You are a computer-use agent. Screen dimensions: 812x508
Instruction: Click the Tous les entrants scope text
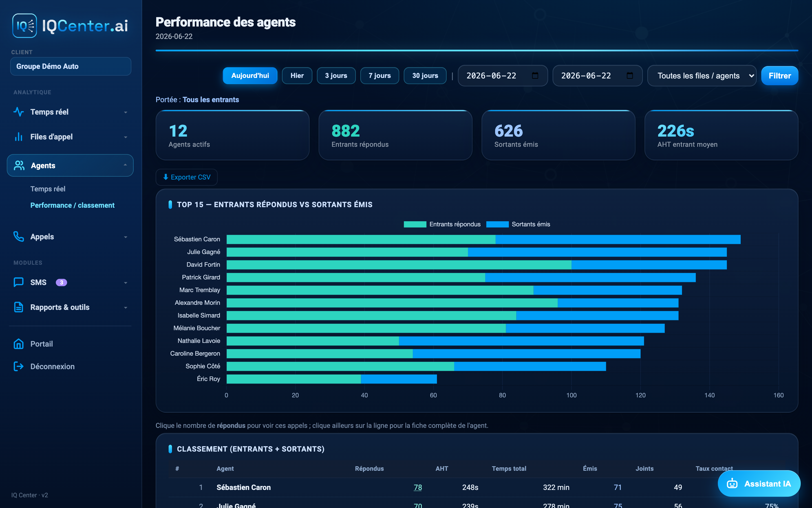click(x=211, y=99)
